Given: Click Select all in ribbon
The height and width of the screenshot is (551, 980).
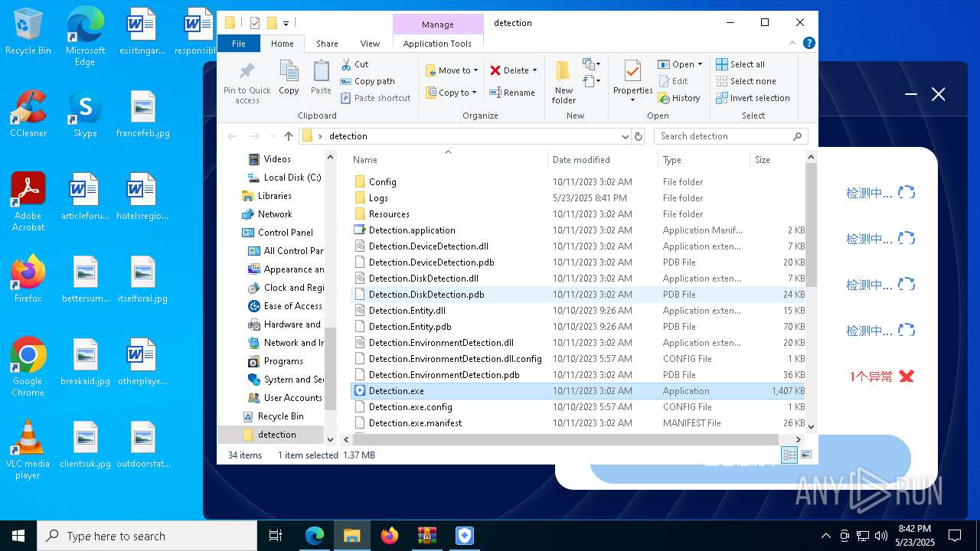Looking at the screenshot, I should coord(740,64).
